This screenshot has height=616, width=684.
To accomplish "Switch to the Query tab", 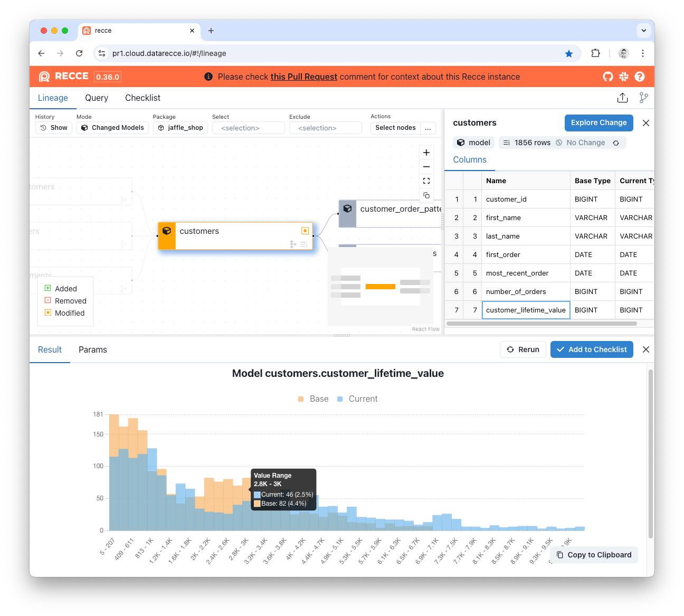I will 97,98.
